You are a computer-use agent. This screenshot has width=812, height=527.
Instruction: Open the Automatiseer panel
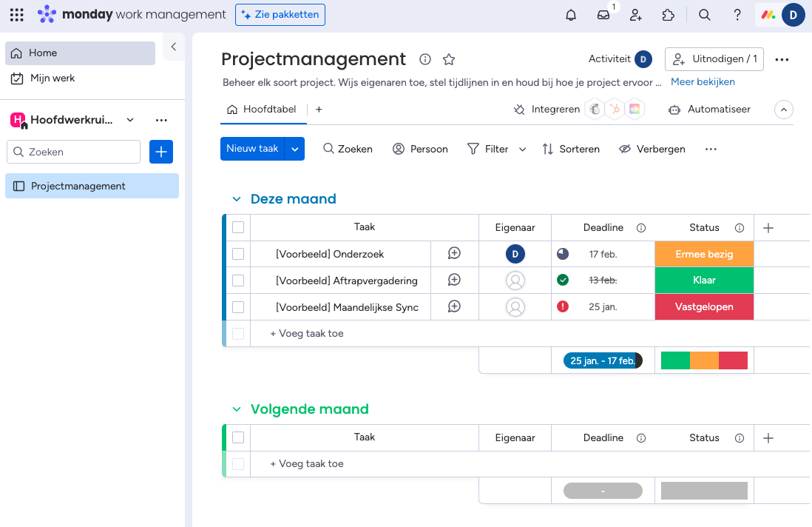click(709, 110)
